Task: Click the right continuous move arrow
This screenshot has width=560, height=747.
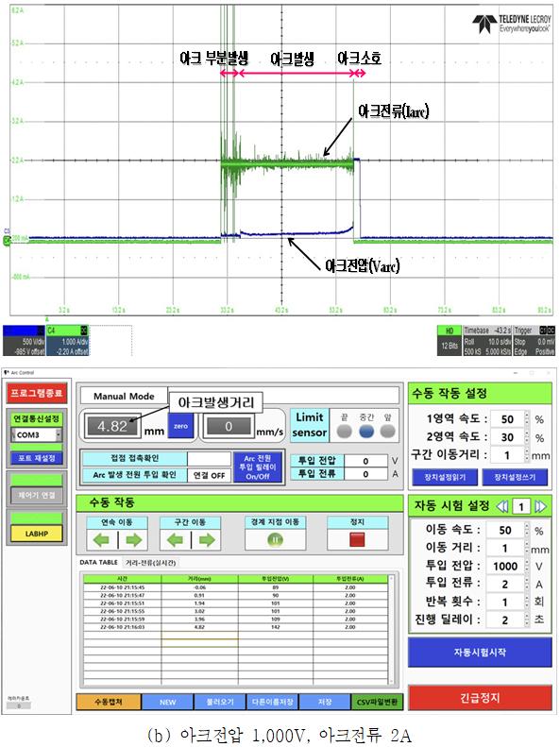Action: click(134, 540)
